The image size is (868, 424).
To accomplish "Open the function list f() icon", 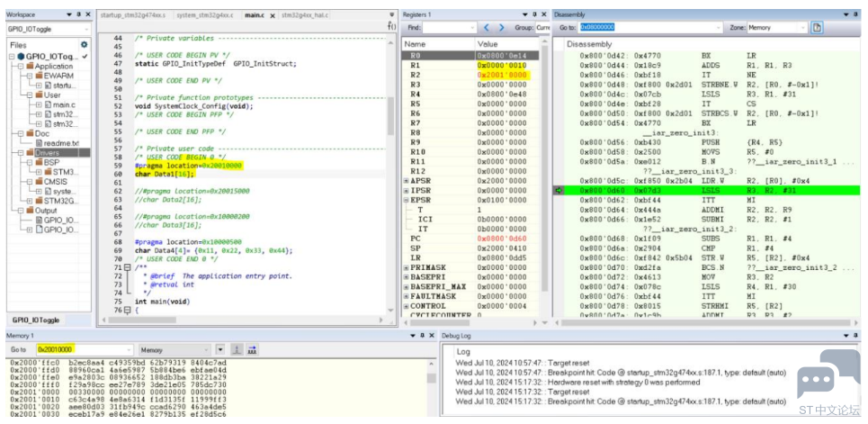I will 390,27.
